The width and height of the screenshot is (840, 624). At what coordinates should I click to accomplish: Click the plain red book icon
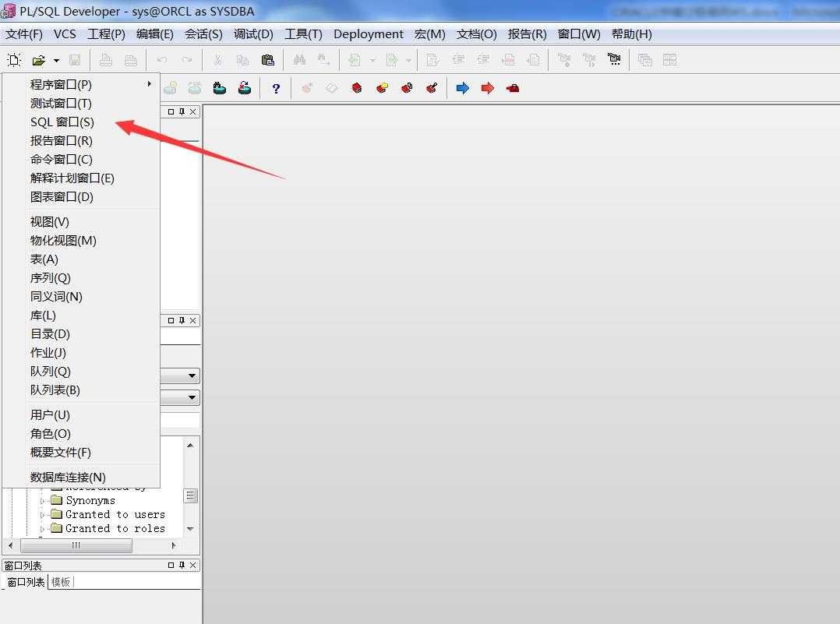click(357, 88)
